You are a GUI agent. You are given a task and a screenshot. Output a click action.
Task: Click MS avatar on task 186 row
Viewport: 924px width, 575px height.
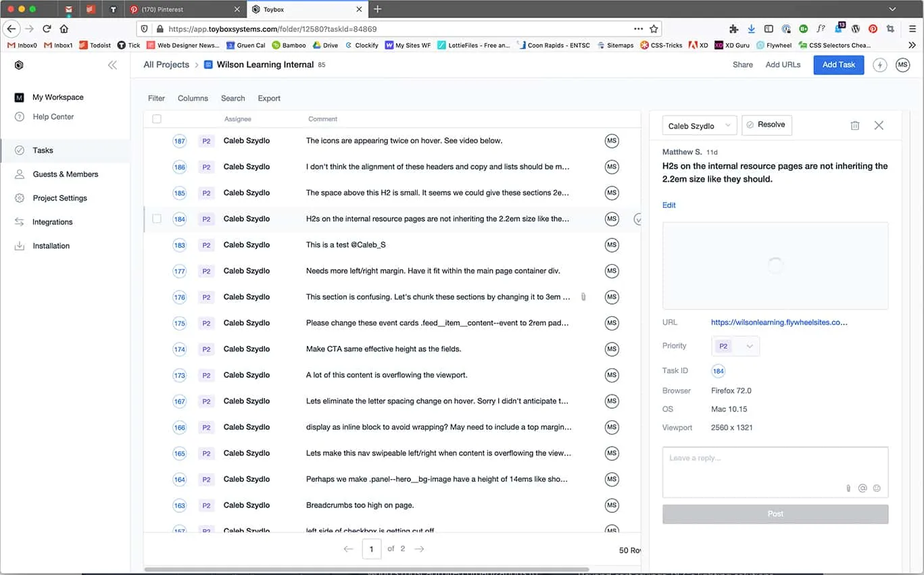point(612,167)
